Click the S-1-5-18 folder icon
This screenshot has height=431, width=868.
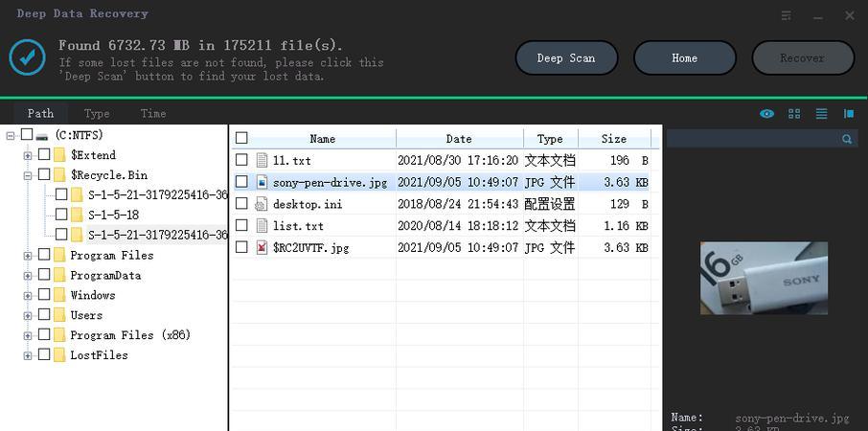[x=77, y=215]
